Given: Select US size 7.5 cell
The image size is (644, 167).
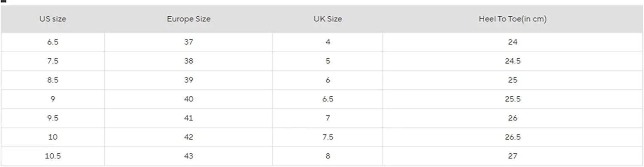Looking at the screenshot, I should (x=53, y=61).
